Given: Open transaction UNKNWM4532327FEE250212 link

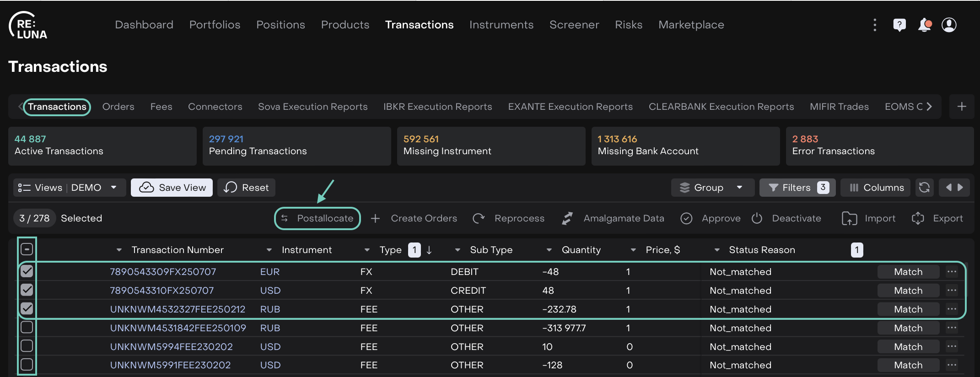Looking at the screenshot, I should pos(178,309).
